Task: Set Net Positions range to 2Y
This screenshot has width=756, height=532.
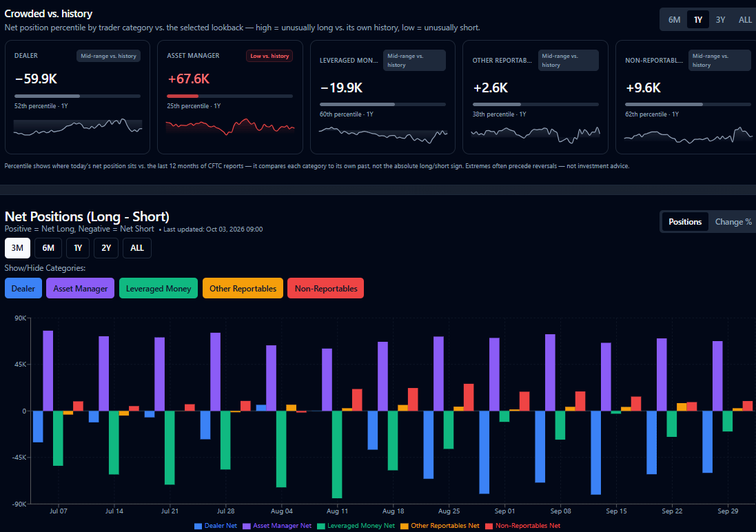Action: pyautogui.click(x=106, y=248)
